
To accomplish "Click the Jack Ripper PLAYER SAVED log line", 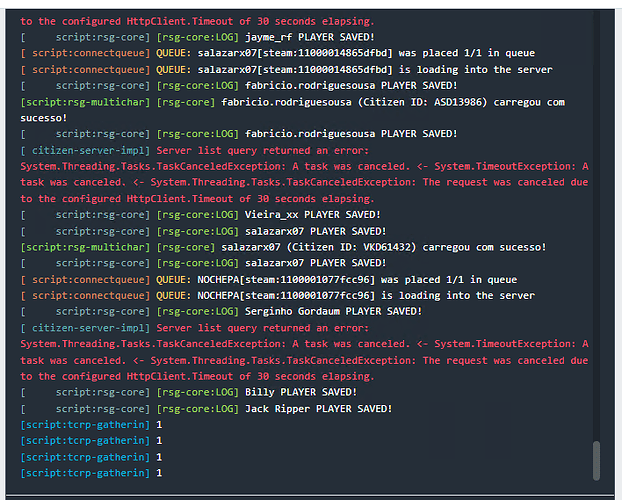I will pos(318,408).
